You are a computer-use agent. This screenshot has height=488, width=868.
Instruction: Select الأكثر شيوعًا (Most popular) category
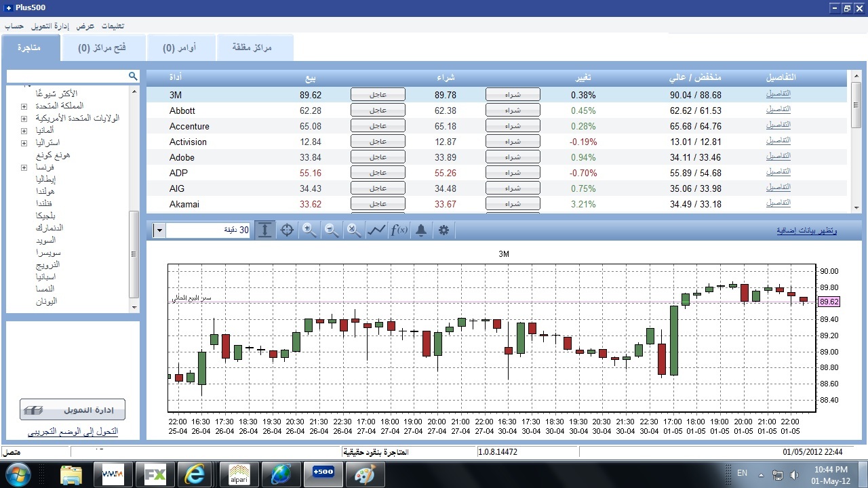point(57,94)
